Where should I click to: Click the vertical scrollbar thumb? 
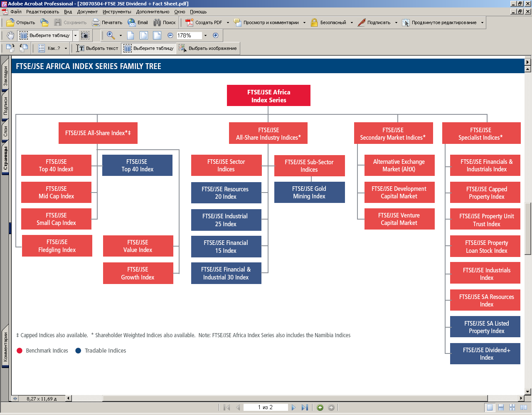tap(528, 228)
